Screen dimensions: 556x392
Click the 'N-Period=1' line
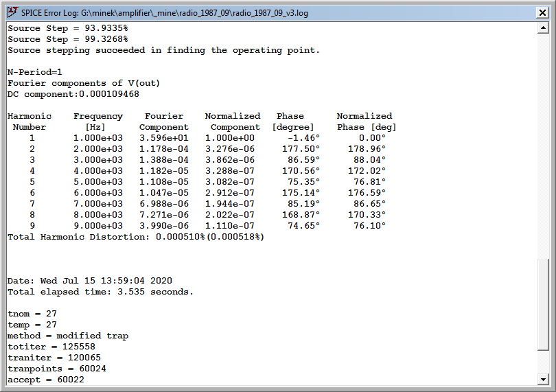pyautogui.click(x=35, y=72)
